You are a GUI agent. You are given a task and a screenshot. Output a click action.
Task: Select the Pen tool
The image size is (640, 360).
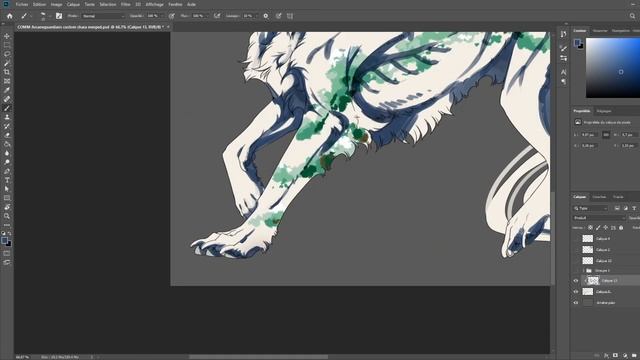7,171
